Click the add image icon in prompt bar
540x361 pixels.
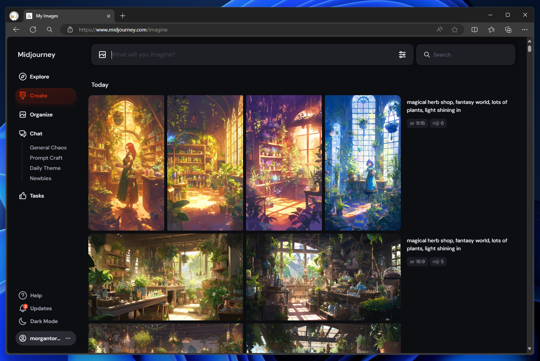102,54
